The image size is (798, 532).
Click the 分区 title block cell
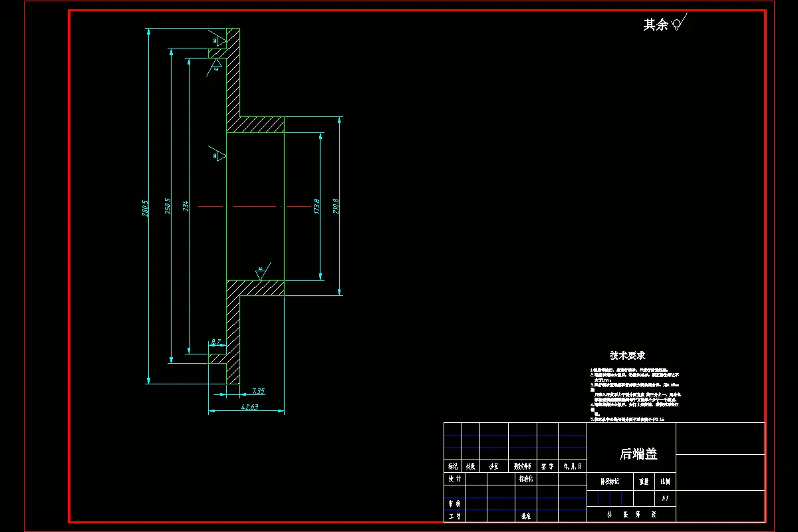494,466
